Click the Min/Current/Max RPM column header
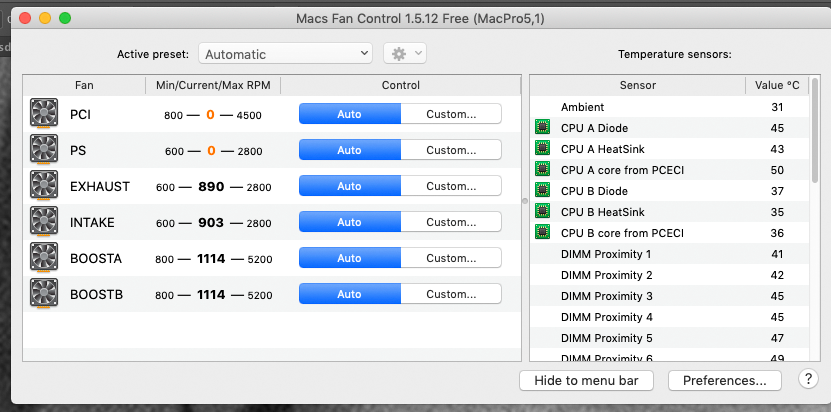This screenshot has height=412, width=831. coord(213,85)
